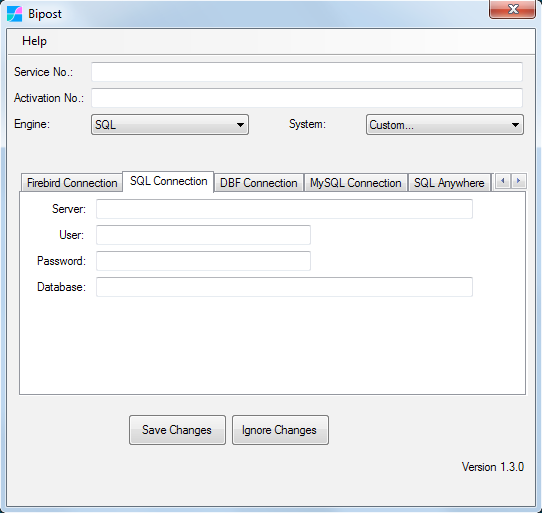Click the Ignore Changes button
Image resolution: width=542 pixels, height=513 pixels.
280,430
